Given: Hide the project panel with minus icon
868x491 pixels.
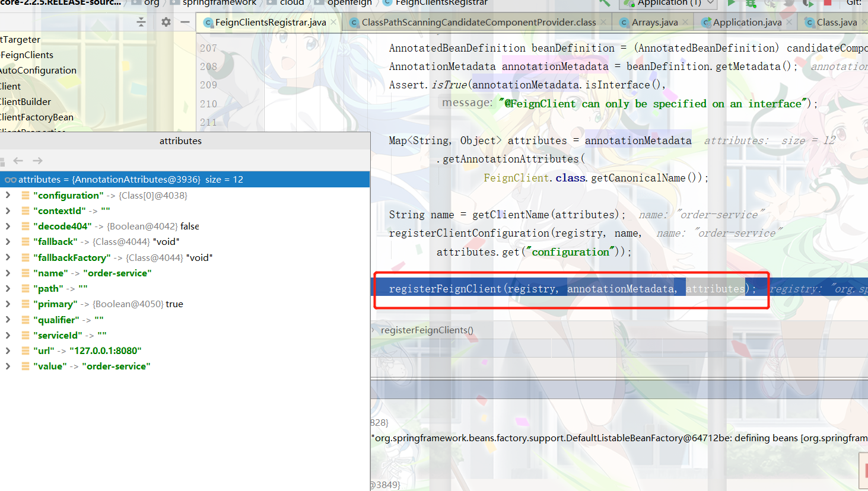Looking at the screenshot, I should pyautogui.click(x=185, y=22).
